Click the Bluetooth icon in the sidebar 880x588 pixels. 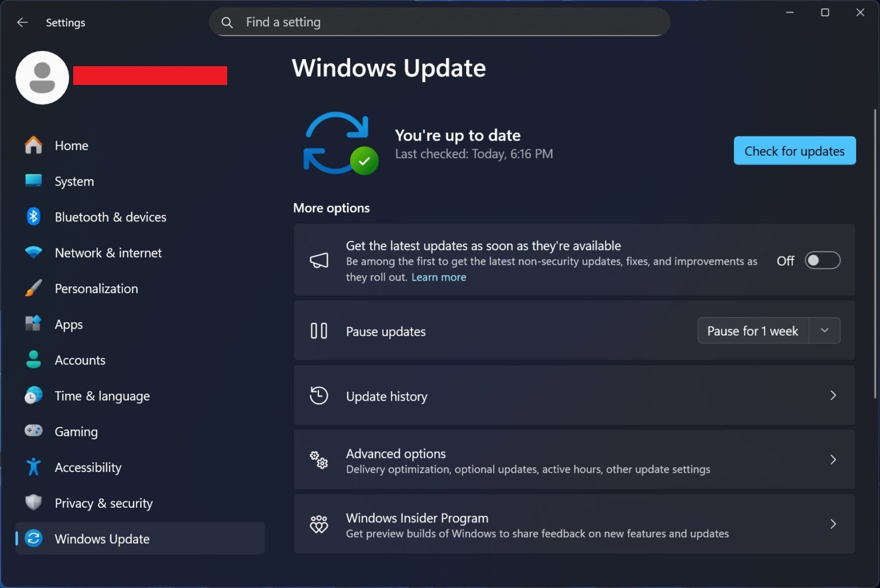33,217
